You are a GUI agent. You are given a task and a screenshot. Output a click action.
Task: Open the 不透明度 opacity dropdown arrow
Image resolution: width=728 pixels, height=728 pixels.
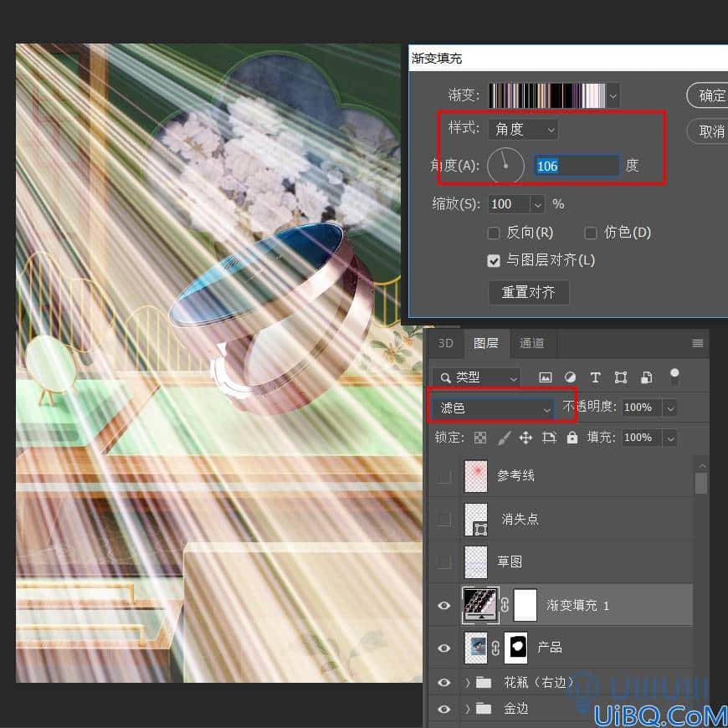[669, 408]
